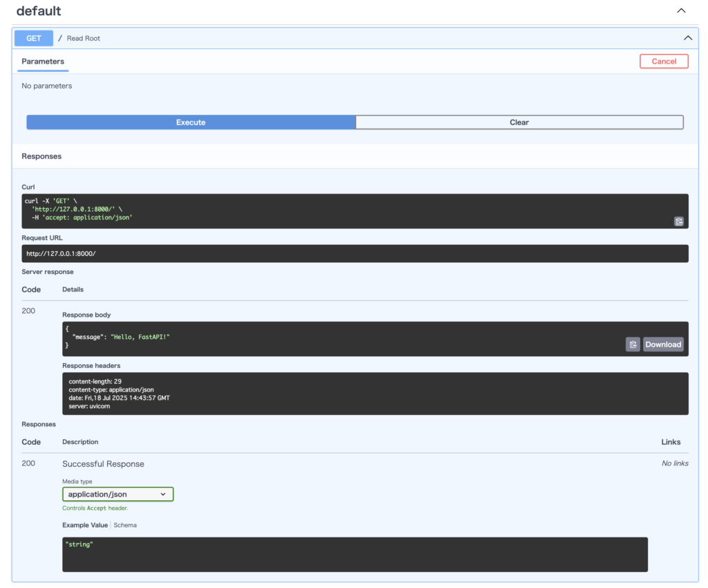The height and width of the screenshot is (588, 708).
Task: Copy the response body to clipboard
Action: [633, 344]
